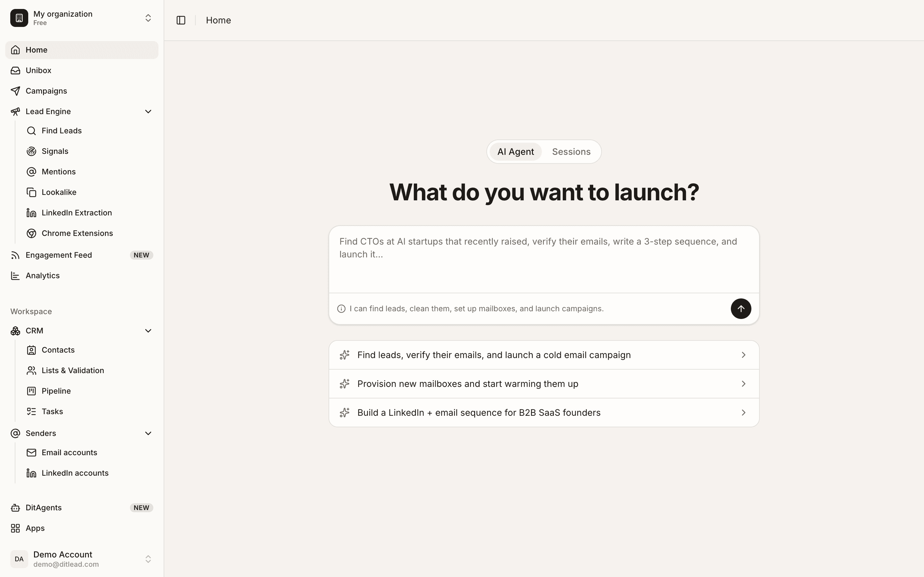
Task: Open Apps grid icon
Action: coord(15,529)
